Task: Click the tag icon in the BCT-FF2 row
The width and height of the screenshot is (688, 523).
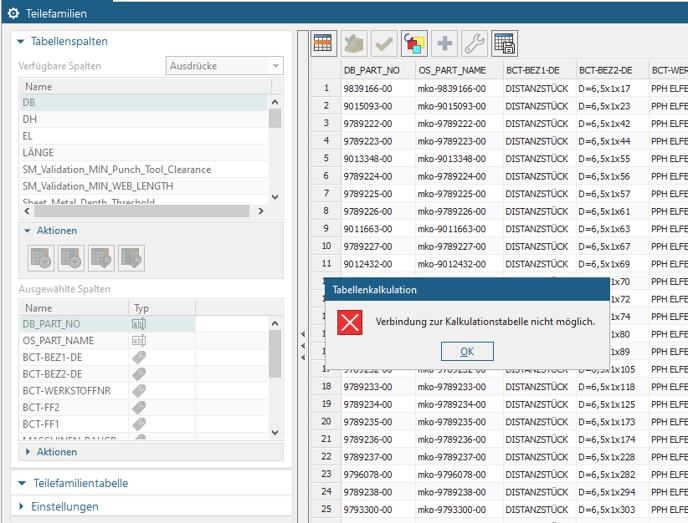Action: pos(139,407)
